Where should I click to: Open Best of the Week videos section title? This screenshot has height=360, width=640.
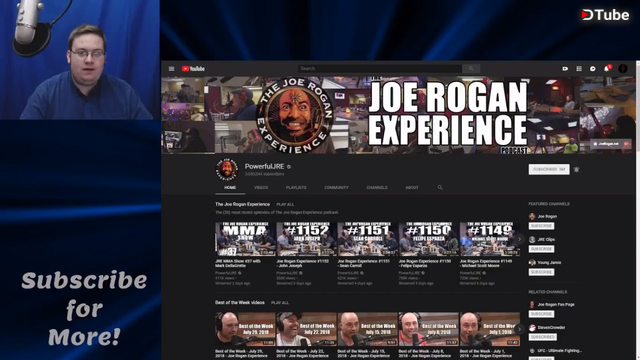tap(240, 302)
